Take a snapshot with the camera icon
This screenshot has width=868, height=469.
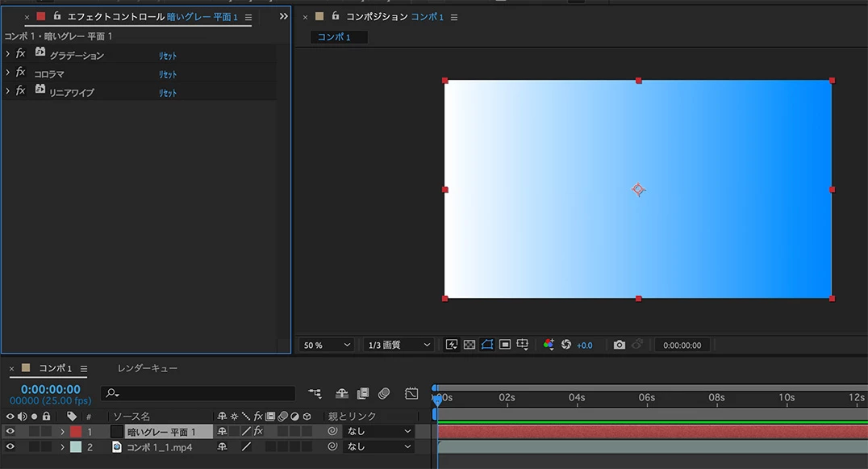(x=620, y=345)
